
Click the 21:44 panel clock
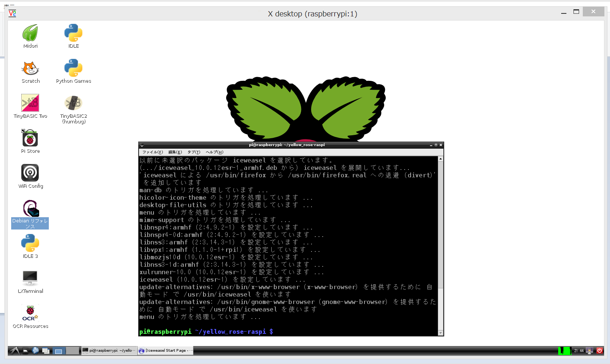[x=579, y=351]
